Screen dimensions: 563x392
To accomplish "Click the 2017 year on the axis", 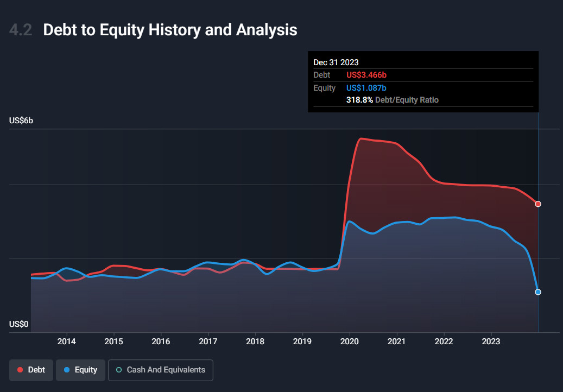I will click(x=208, y=342).
